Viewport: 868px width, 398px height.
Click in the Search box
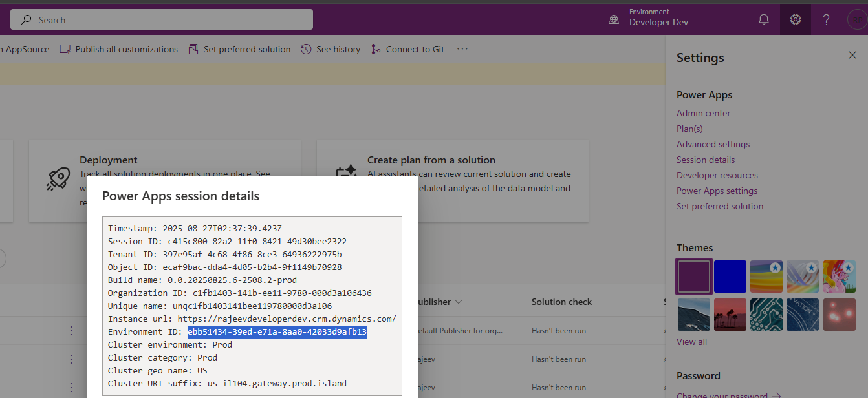click(x=162, y=20)
